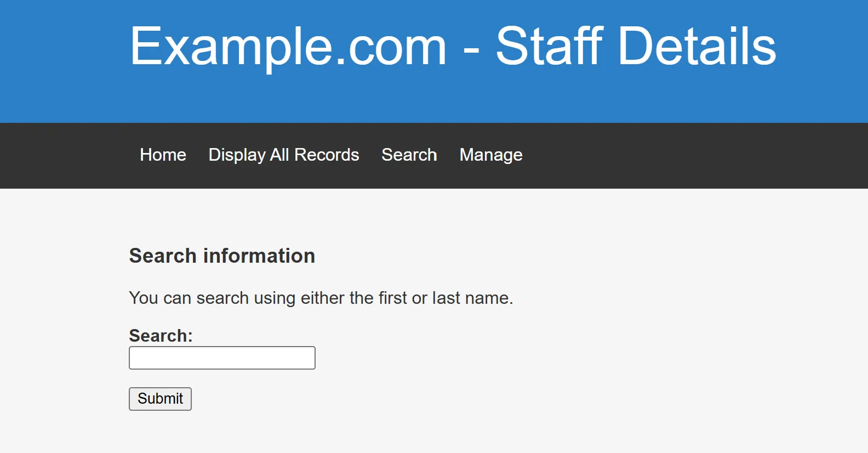Click the word "You" starting the instruction sentence
868x453 pixels.
[x=144, y=298]
